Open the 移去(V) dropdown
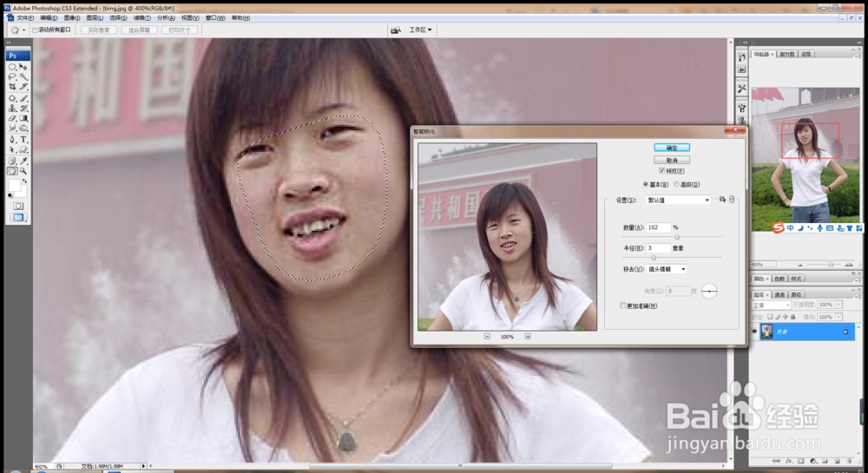The image size is (868, 473). (667, 269)
